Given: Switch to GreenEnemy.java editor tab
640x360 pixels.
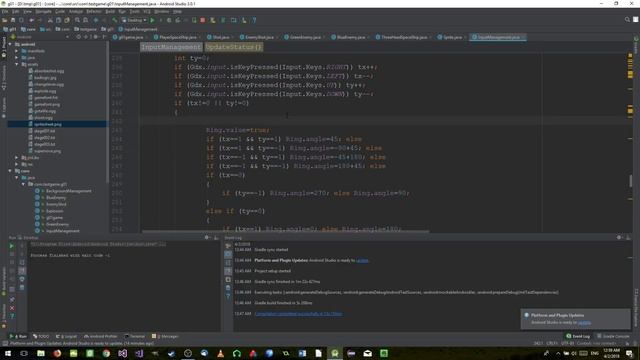Looking at the screenshot, I should (x=304, y=37).
